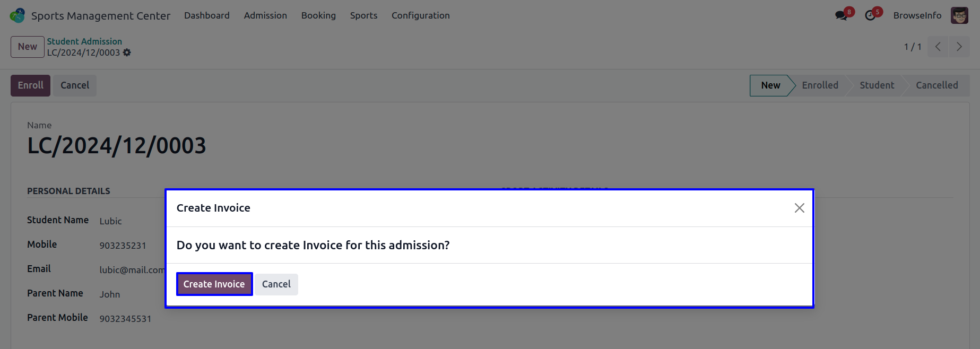
Task: Open the gear actions icon beside record name
Action: (x=127, y=53)
